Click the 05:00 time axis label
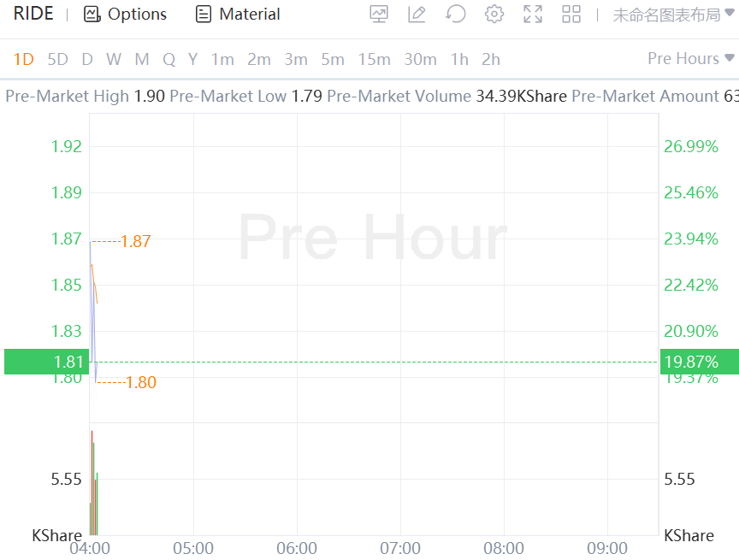The height and width of the screenshot is (560, 739). point(193,548)
